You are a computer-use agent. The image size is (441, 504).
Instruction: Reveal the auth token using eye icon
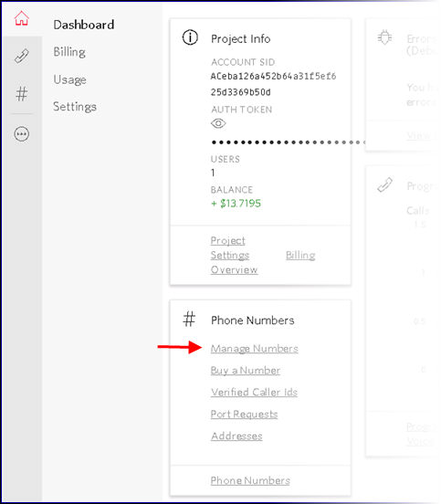click(x=218, y=123)
